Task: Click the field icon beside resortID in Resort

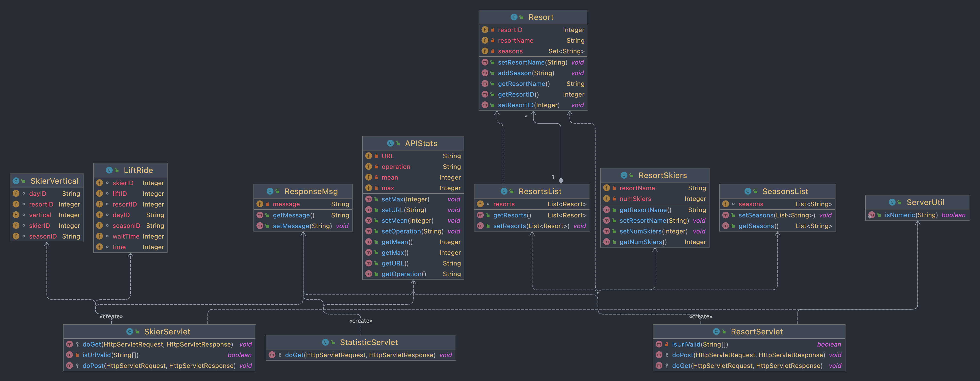Action: pyautogui.click(x=485, y=30)
